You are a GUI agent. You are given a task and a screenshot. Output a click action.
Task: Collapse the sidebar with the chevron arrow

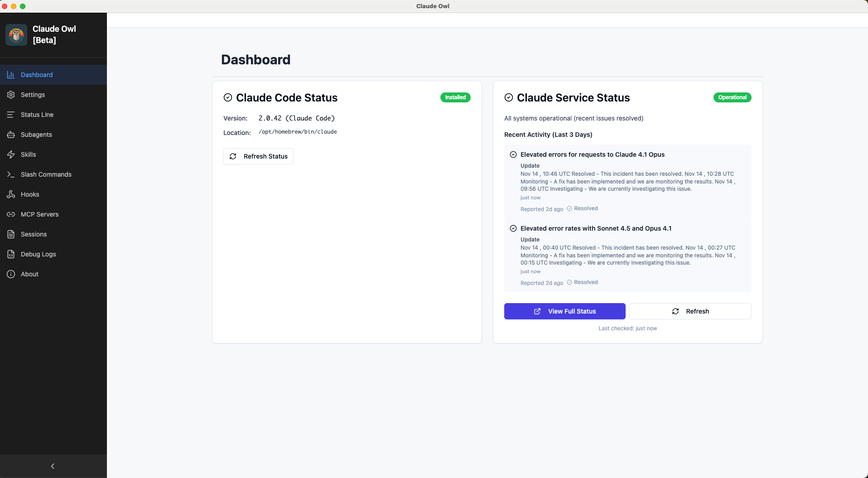[53, 466]
